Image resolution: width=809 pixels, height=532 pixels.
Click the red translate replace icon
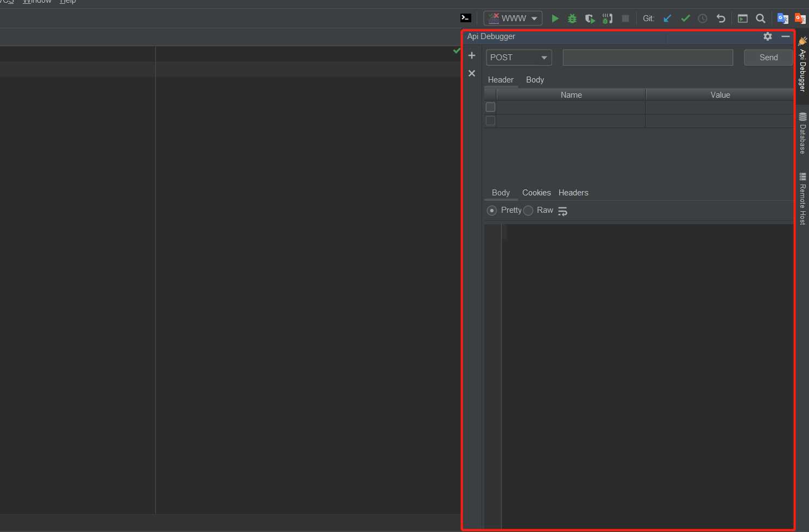pyautogui.click(x=800, y=18)
